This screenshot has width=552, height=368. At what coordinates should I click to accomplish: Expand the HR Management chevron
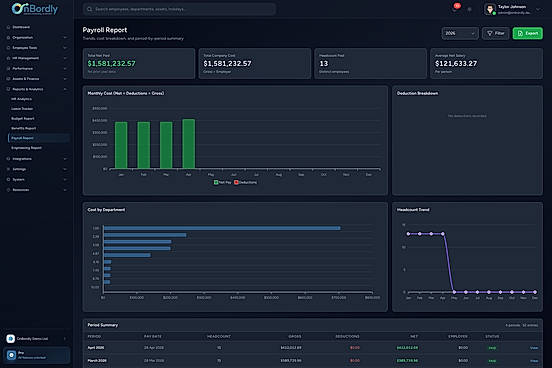pos(65,58)
